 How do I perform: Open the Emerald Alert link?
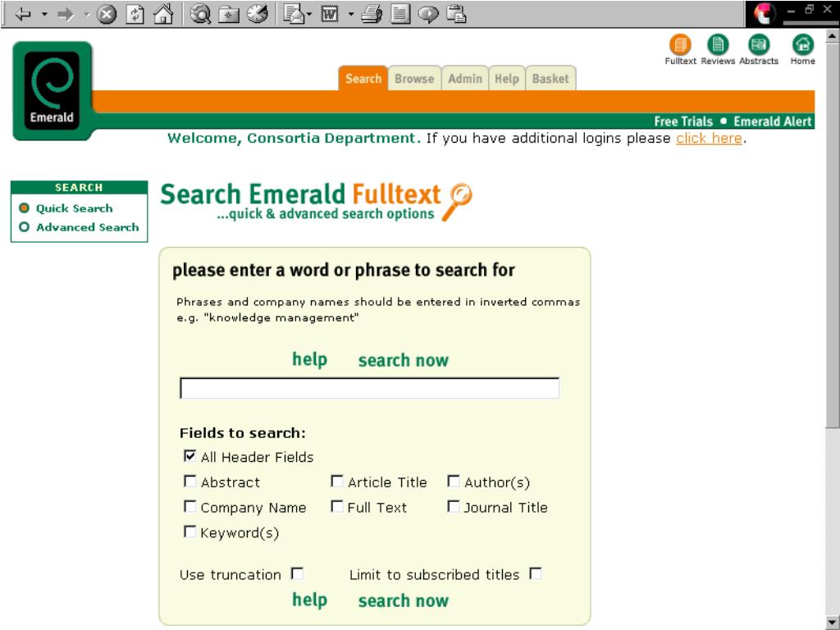773,121
